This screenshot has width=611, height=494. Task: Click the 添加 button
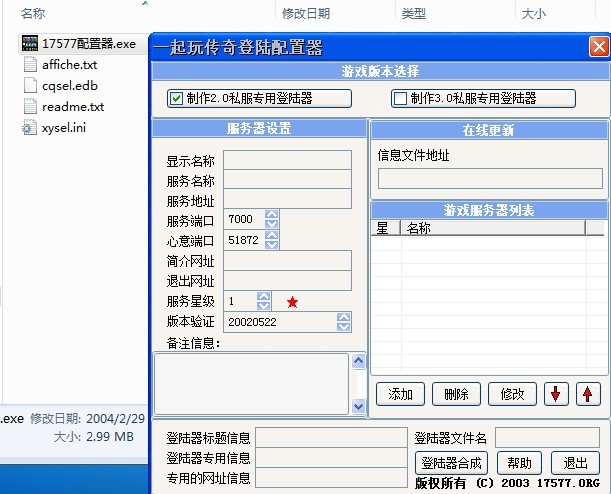pos(401,394)
